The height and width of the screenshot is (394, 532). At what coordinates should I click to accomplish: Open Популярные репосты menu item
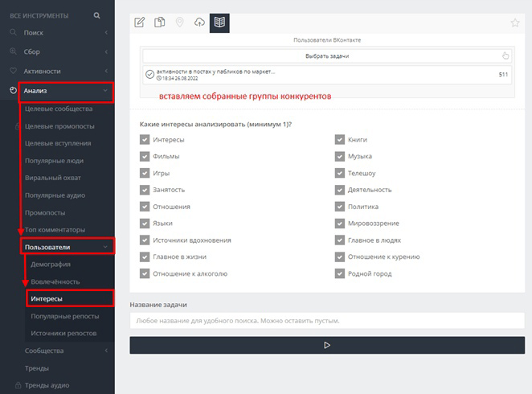pos(65,316)
